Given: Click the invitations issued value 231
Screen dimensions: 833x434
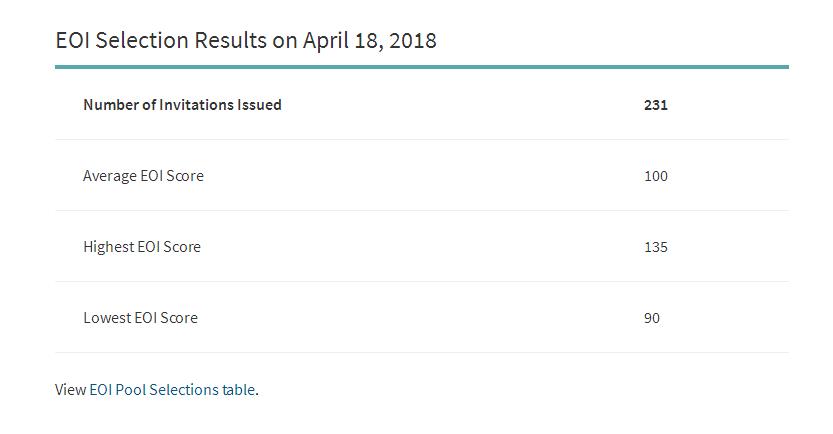Looking at the screenshot, I should (656, 105).
